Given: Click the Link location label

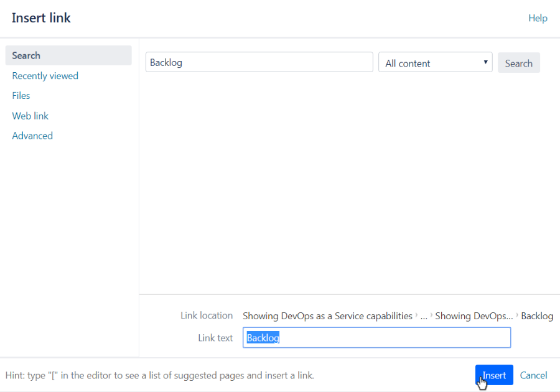Looking at the screenshot, I should (207, 315).
